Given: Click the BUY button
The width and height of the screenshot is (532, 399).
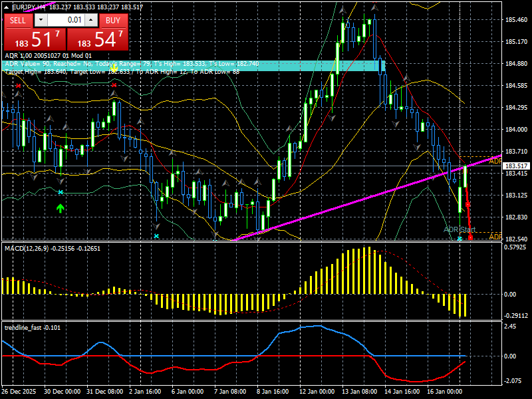Looking at the screenshot, I should coord(113,21).
